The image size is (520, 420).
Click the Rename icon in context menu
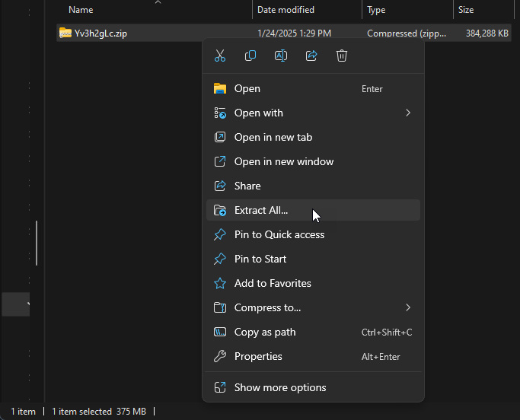tap(281, 56)
